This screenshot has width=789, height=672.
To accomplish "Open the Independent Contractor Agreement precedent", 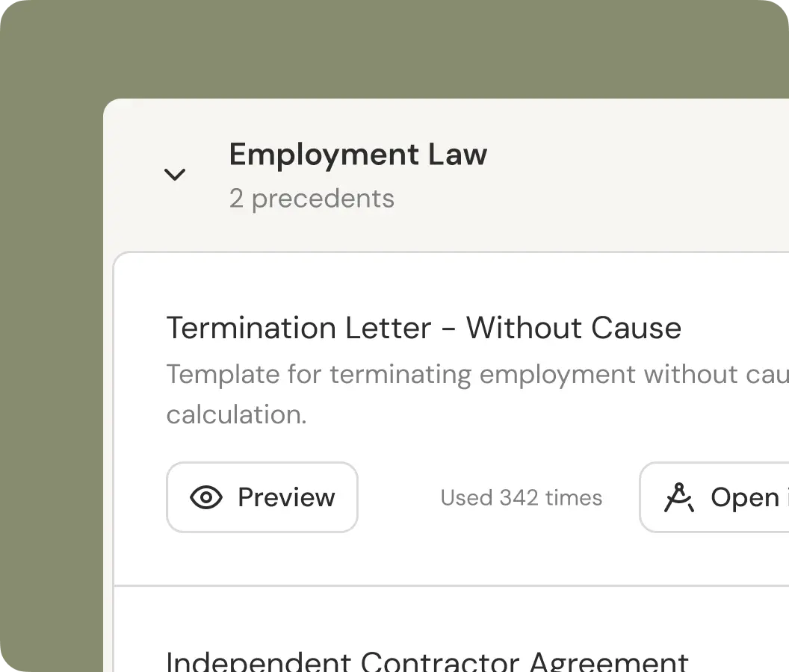I will pyautogui.click(x=427, y=662).
